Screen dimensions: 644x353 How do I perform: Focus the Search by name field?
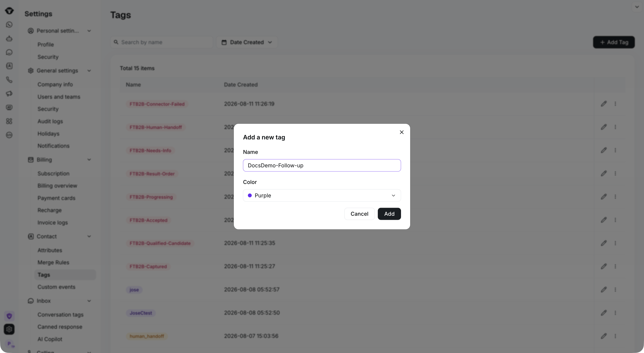point(161,42)
